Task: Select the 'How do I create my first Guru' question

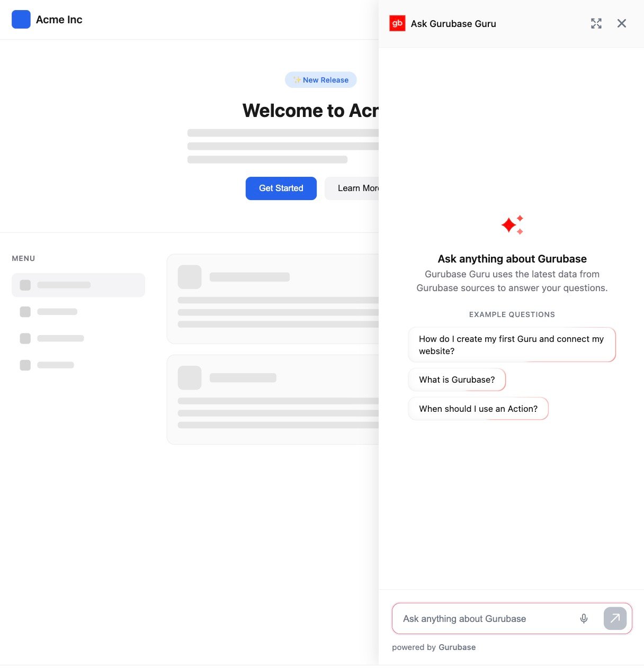Action: 512,345
